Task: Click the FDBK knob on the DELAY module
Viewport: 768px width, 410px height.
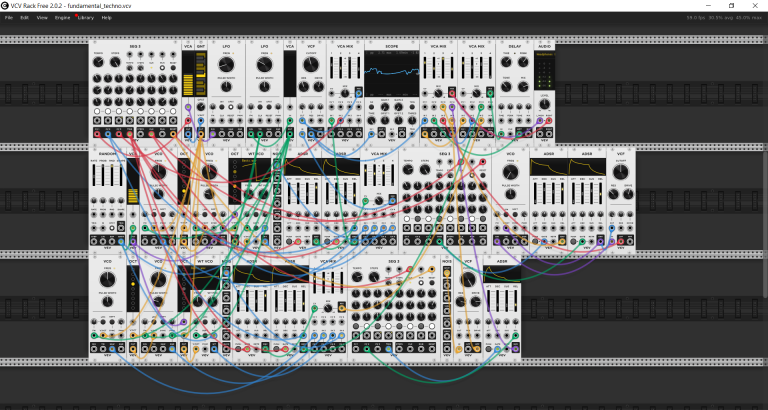Action: [x=523, y=62]
